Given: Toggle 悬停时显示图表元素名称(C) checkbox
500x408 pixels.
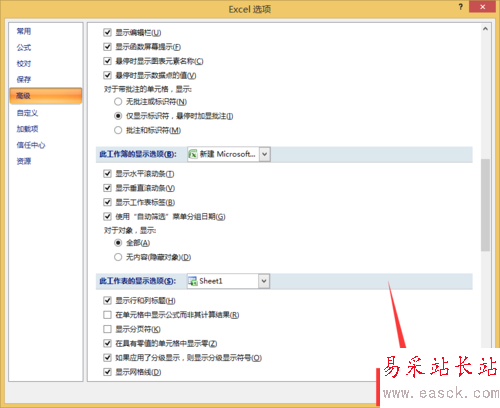Looking at the screenshot, I should pos(107,61).
